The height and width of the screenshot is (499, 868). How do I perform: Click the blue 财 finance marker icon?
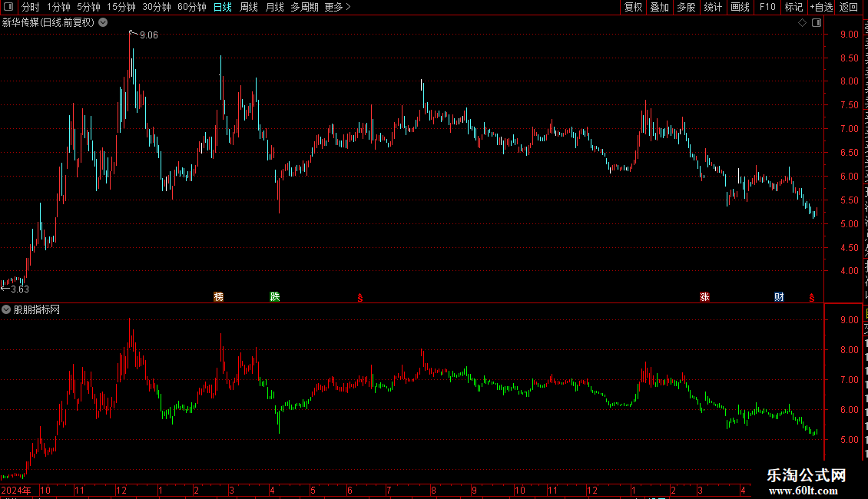pos(780,297)
